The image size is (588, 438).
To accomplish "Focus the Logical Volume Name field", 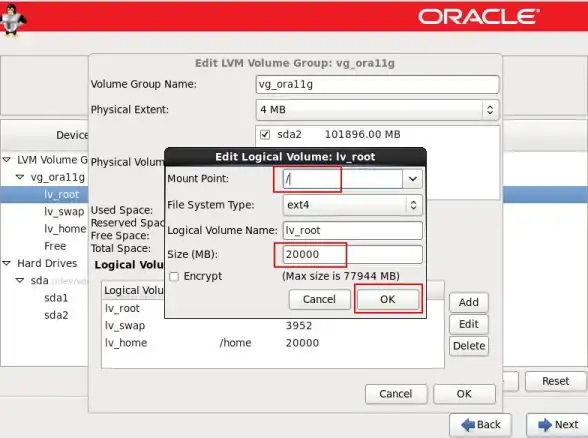I will 352,230.
